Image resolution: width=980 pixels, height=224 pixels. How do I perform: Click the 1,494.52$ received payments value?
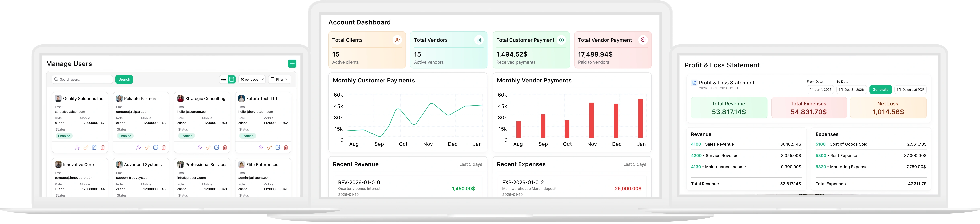pyautogui.click(x=512, y=54)
